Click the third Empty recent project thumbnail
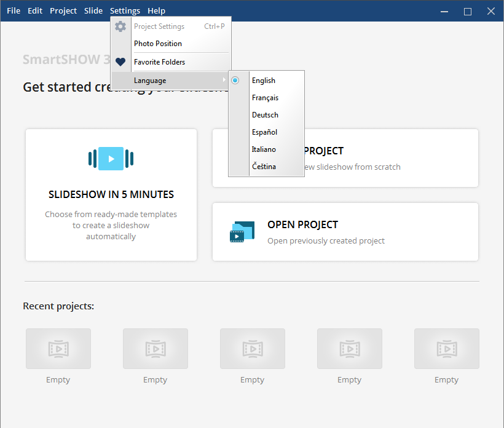The image size is (504, 428). click(253, 349)
